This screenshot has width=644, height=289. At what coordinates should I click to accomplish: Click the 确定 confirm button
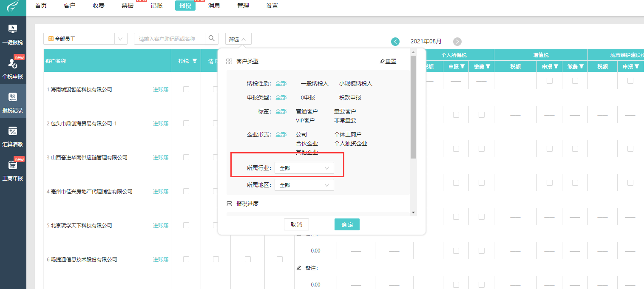click(x=347, y=224)
